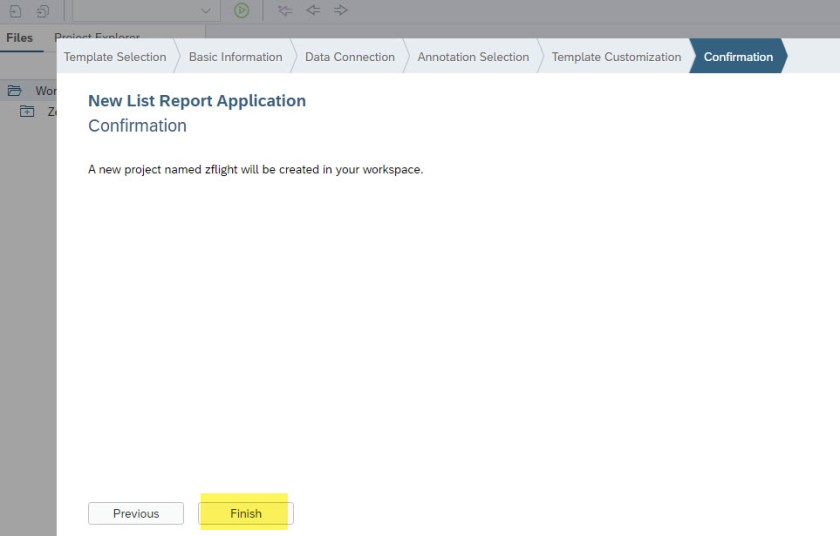Image resolution: width=840 pixels, height=536 pixels.
Task: Click the first file icon in top toolbar
Action: click(15, 10)
